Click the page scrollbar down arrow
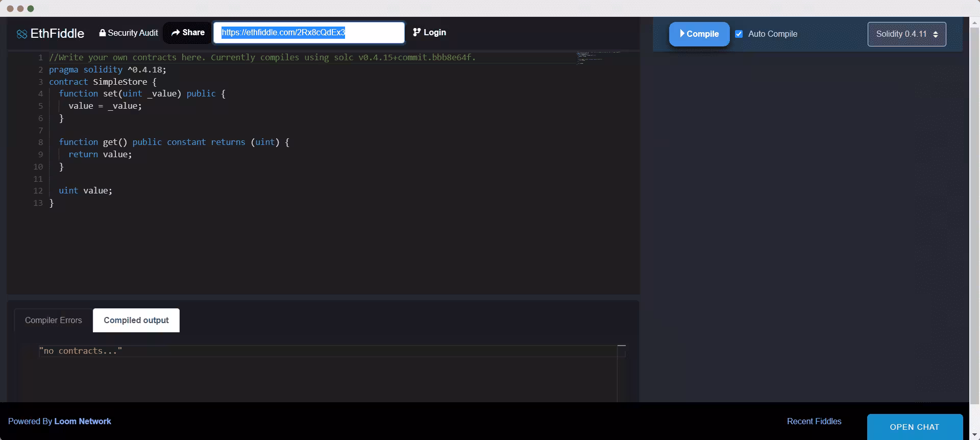980x440 pixels. [975, 435]
